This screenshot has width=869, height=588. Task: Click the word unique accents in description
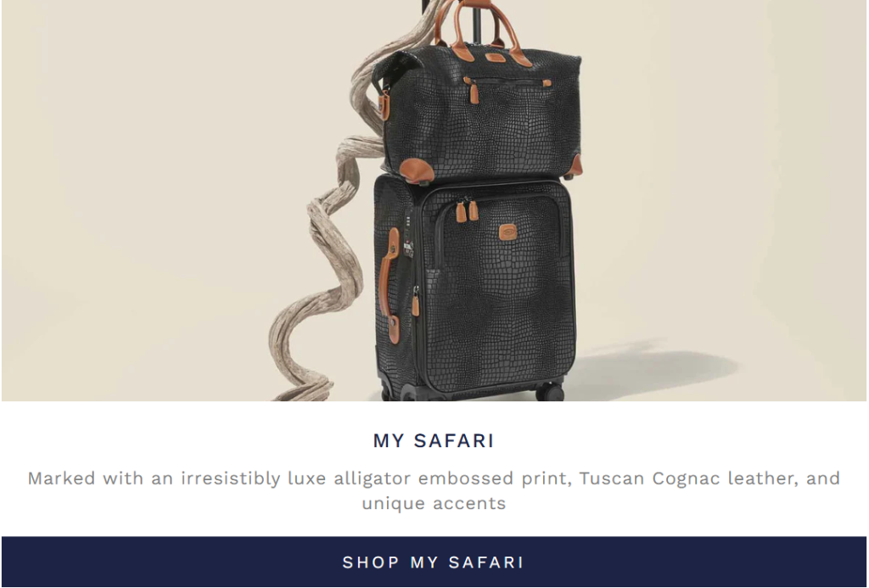pyautogui.click(x=434, y=503)
